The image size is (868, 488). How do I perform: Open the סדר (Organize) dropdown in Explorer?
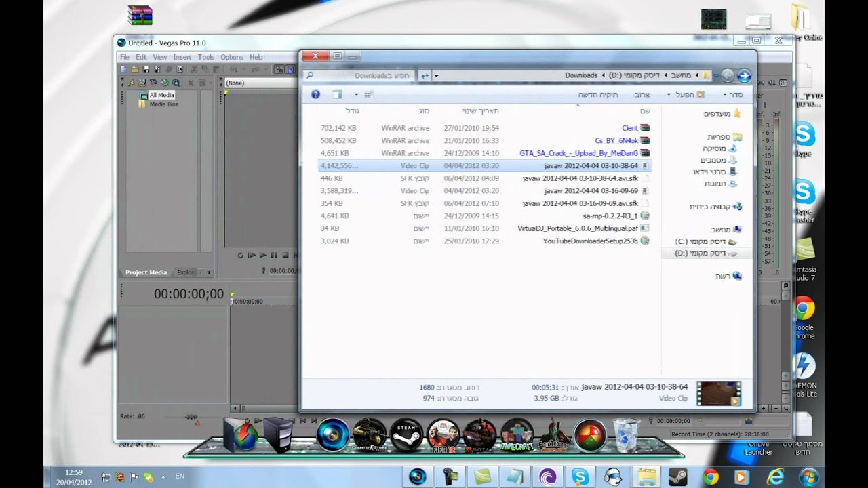(x=734, y=94)
